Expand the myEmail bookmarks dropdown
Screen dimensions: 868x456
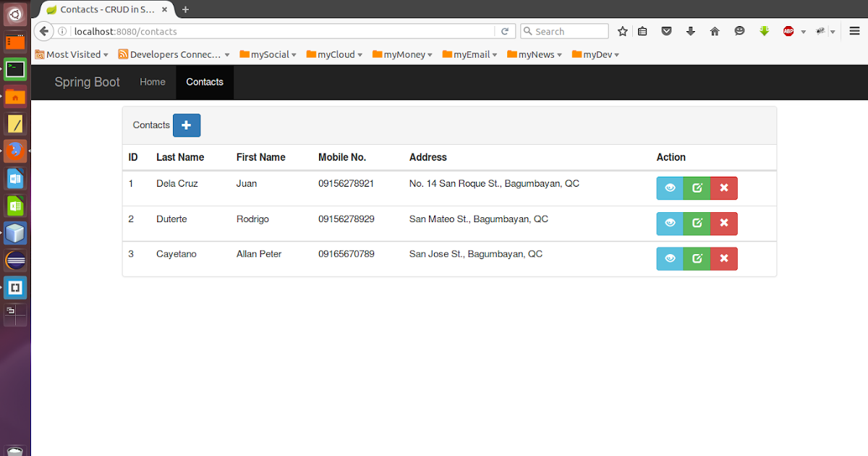469,54
